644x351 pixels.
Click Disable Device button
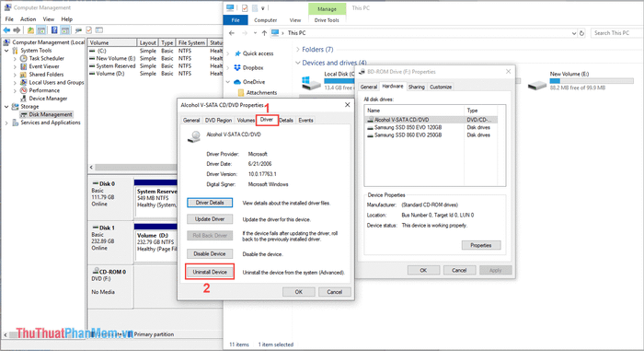(x=210, y=254)
